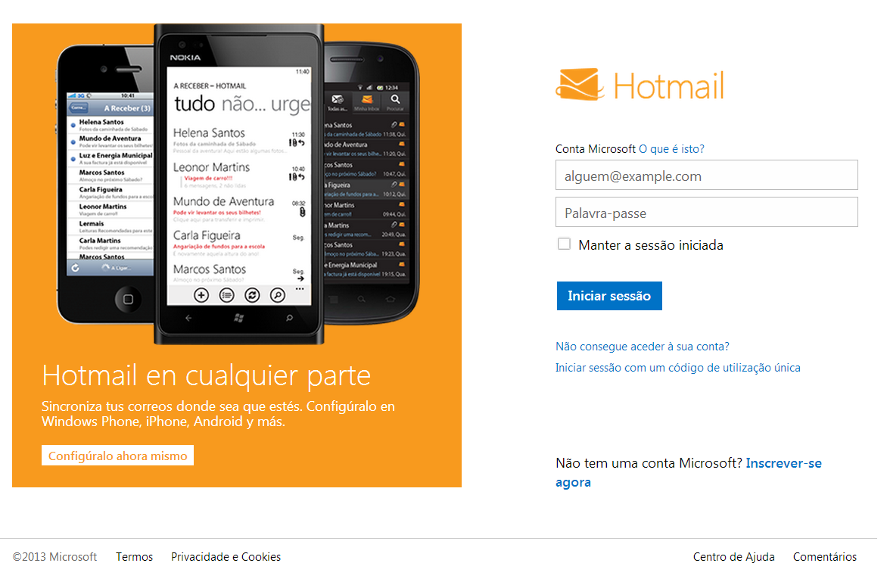
Task: Click the search magnifier icon on Nokia phone
Action: tap(277, 295)
